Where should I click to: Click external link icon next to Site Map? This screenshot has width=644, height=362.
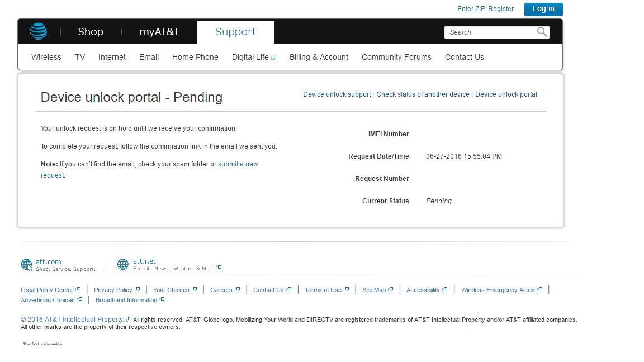click(391, 289)
